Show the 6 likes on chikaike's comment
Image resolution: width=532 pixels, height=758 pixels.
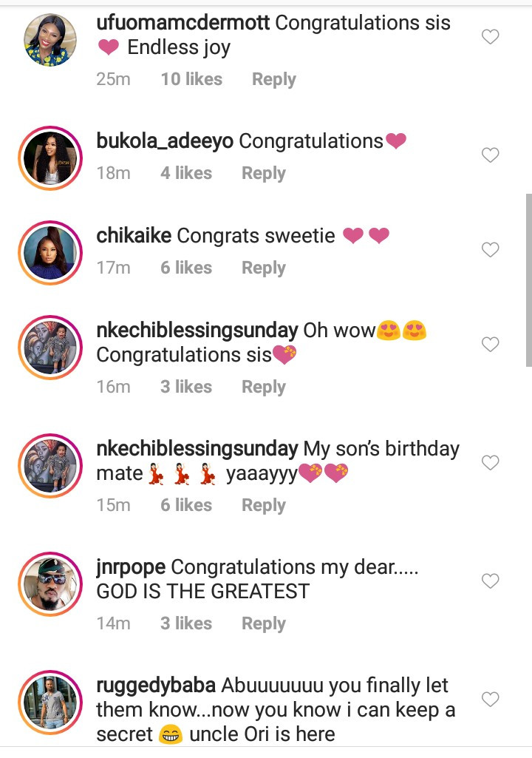185,268
